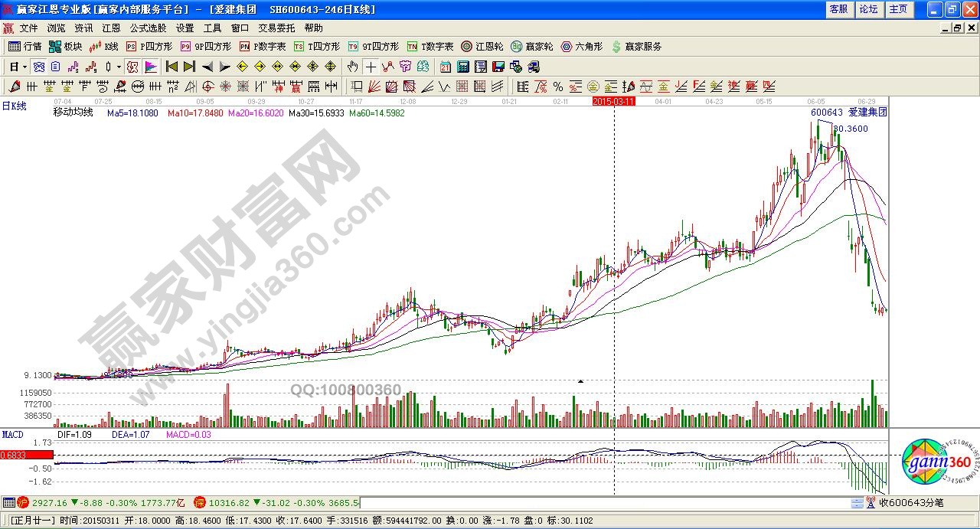Open the P四方形 square chart
980x529 pixels.
click(151, 47)
